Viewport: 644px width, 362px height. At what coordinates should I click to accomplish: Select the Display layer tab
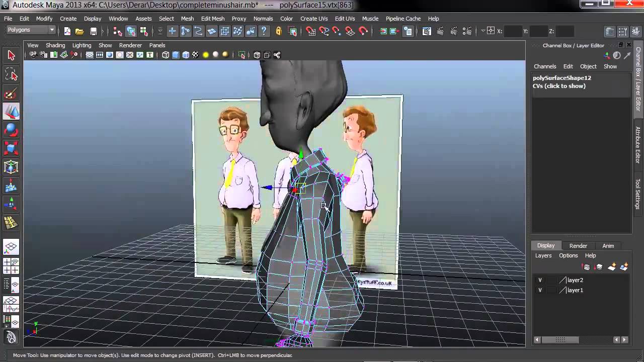[546, 246]
